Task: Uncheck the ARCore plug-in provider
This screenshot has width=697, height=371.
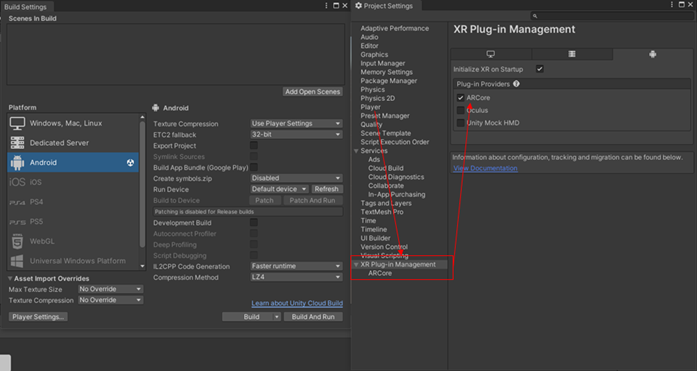Action: pyautogui.click(x=461, y=98)
